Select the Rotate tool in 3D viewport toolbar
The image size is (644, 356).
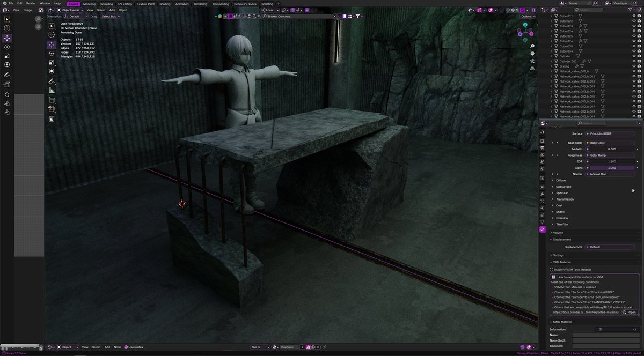[x=52, y=53]
